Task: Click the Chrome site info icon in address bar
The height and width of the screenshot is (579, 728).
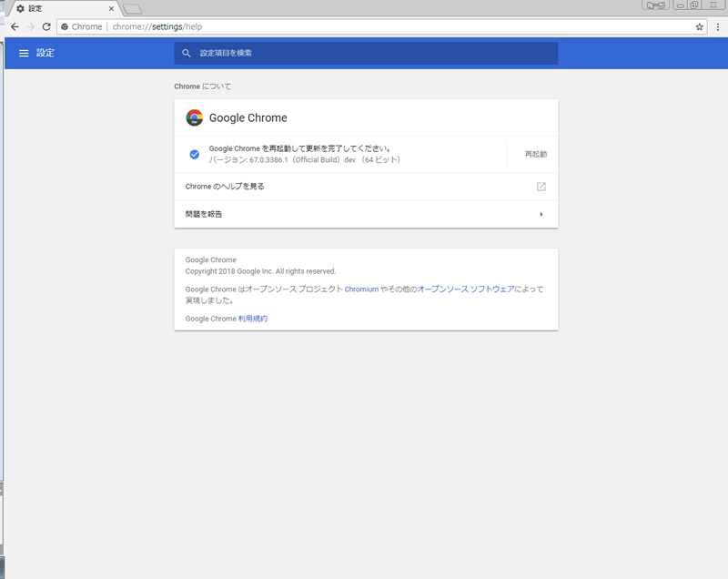Action: [x=65, y=27]
